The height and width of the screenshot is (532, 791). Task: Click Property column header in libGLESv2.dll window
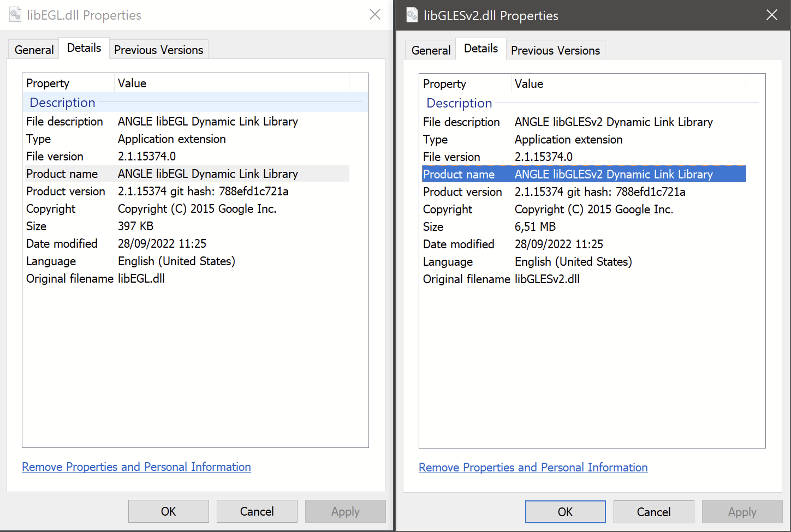[x=466, y=83]
